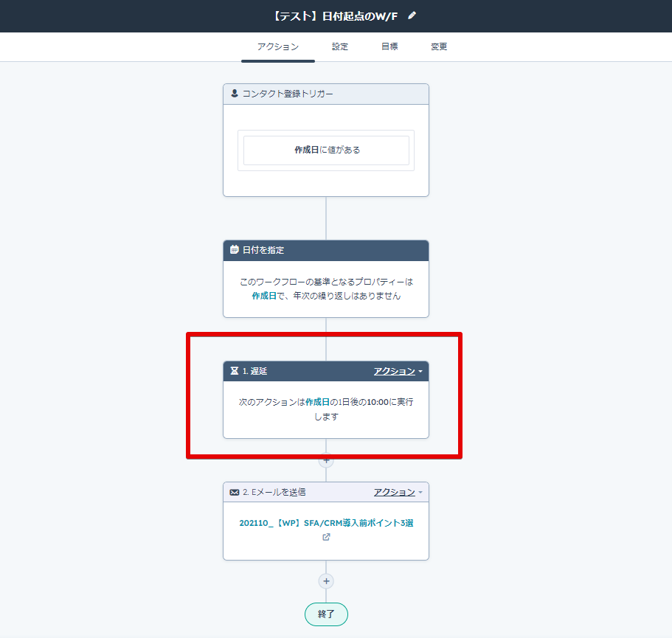Click the 【テスト】日付起点のW/F workflow title
Image resolution: width=672 pixels, height=638 pixels.
click(335, 16)
